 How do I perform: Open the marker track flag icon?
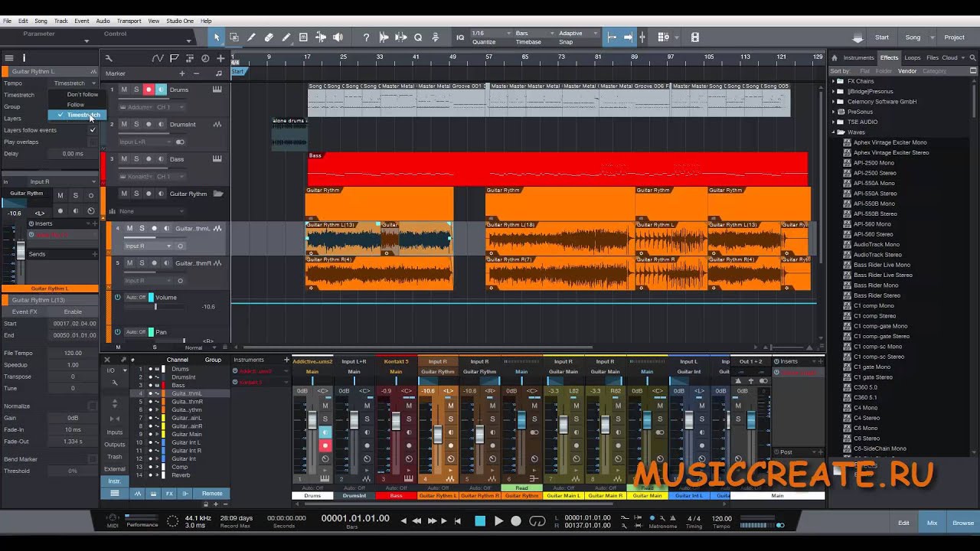pyautogui.click(x=174, y=58)
